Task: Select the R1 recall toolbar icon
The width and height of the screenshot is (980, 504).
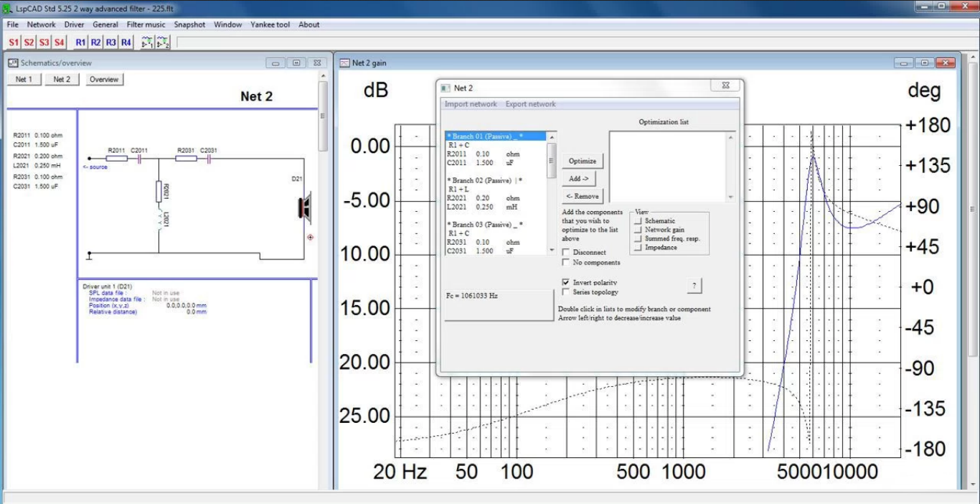Action: pyautogui.click(x=80, y=42)
